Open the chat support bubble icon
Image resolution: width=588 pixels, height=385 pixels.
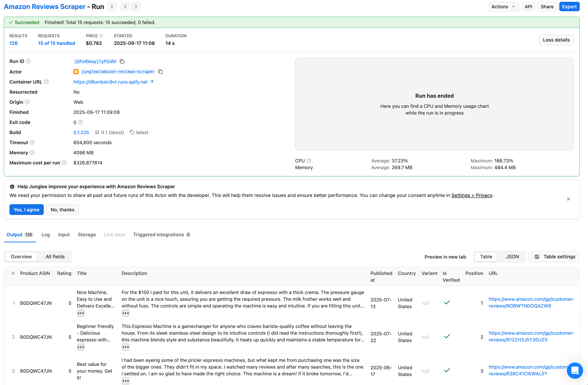click(x=575, y=370)
